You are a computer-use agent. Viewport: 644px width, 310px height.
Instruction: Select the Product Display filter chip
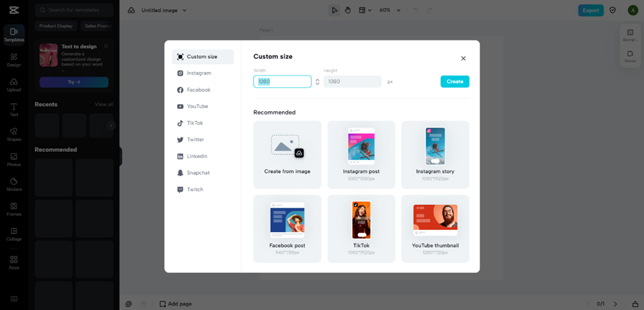[56, 26]
